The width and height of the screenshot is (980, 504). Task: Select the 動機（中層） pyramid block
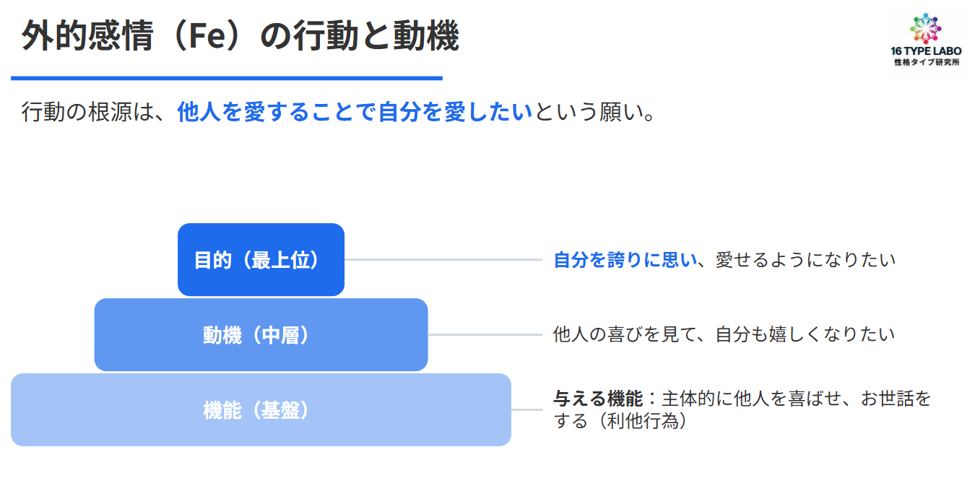tap(261, 335)
